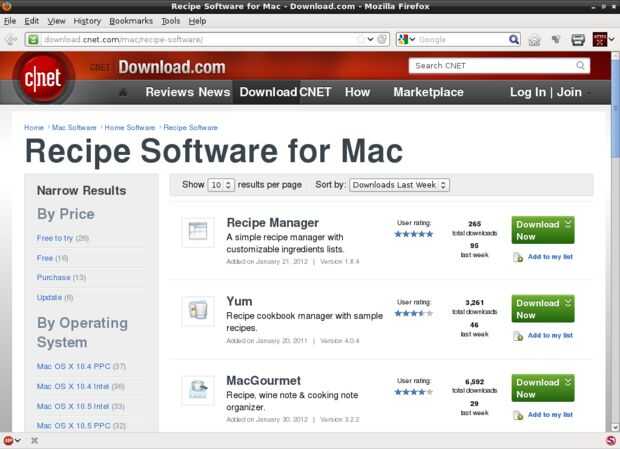Reload the page with the refresh icon
Screen dimensions: 620x449
382,39
